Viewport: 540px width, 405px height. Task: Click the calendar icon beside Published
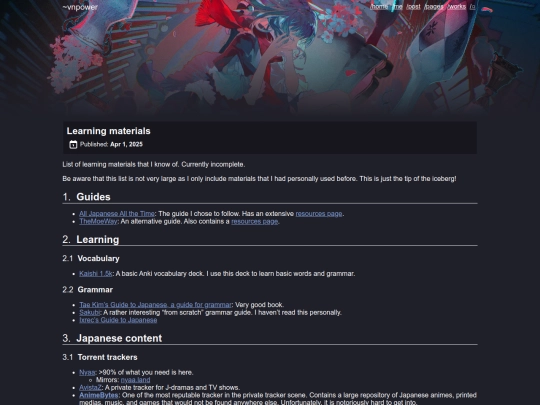coord(73,144)
